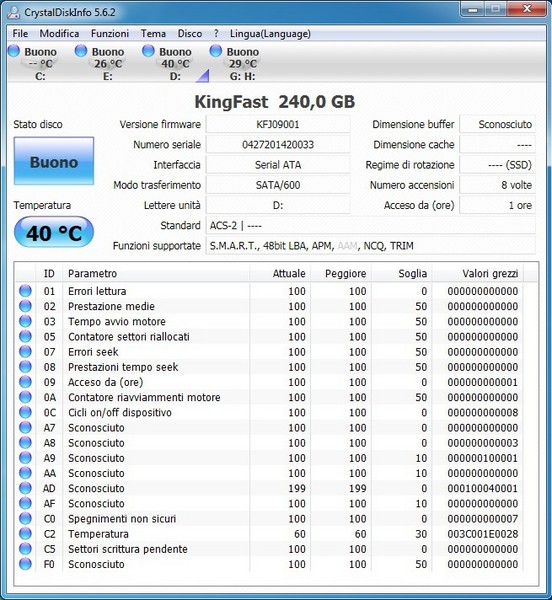
Task: Click firmware version field KFJ09001
Action: [278, 124]
